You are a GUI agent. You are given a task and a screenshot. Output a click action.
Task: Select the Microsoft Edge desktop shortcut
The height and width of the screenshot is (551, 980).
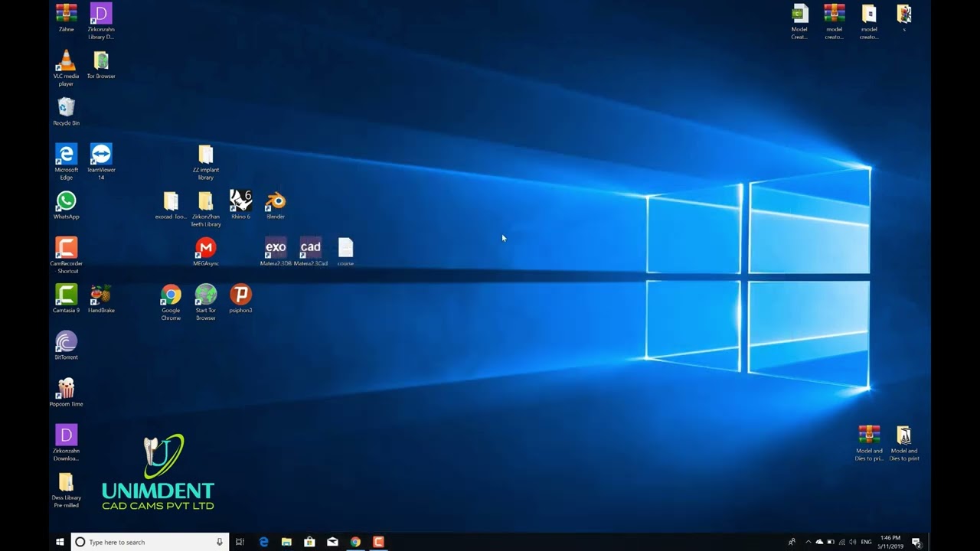tap(66, 162)
